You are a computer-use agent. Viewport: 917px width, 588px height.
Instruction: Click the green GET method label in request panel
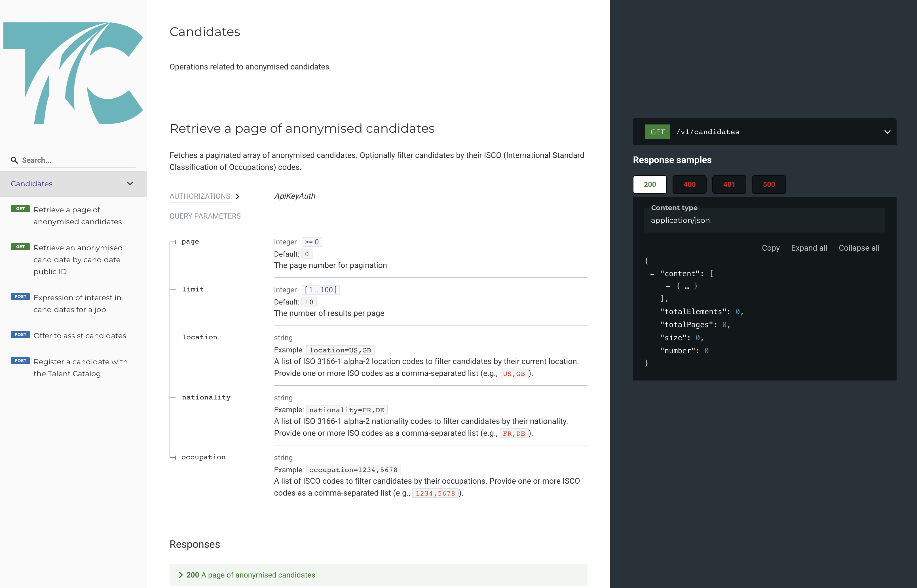657,132
